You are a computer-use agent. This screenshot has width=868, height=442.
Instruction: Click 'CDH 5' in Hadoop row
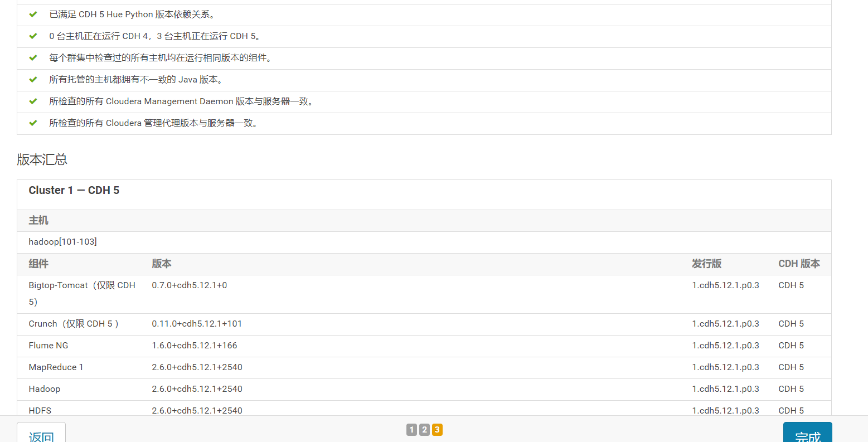point(791,389)
